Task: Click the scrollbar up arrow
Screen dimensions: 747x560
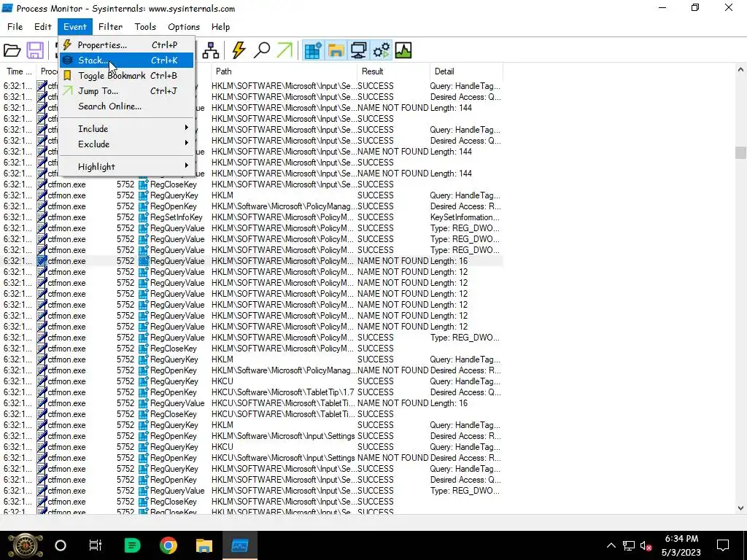Action: click(740, 69)
